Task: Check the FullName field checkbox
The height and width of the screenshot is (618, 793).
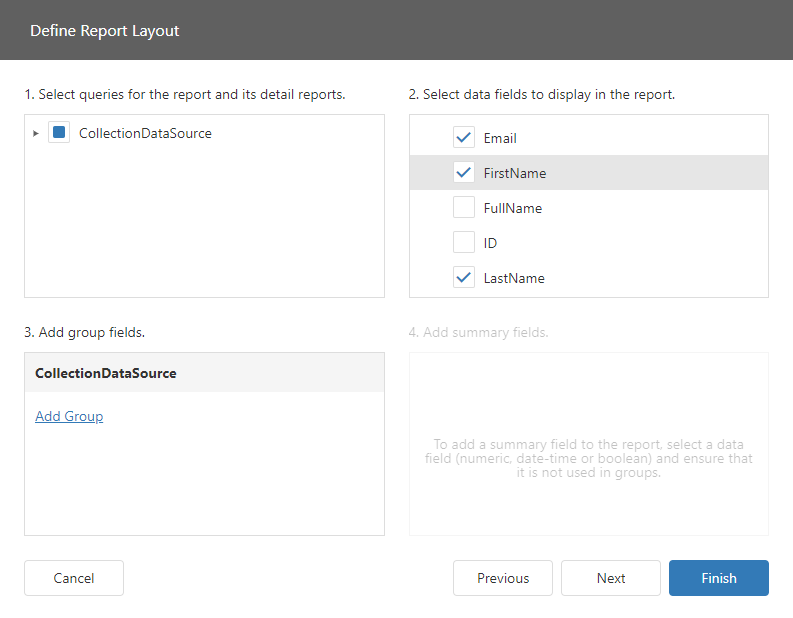Action: [464, 207]
